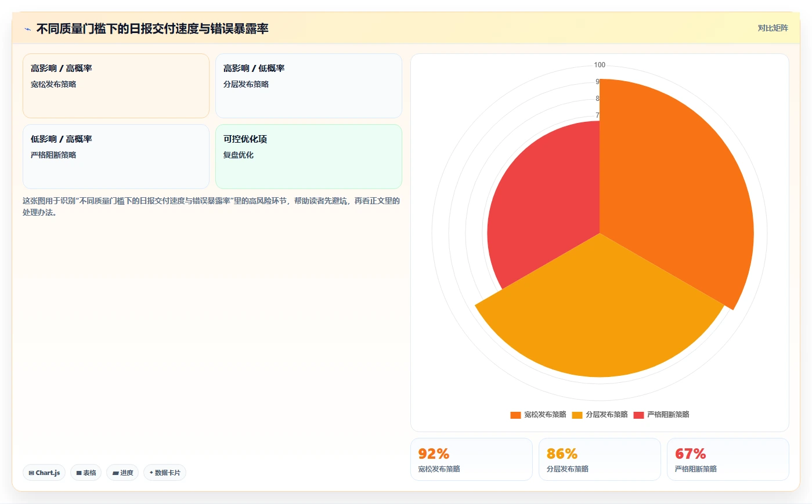The height and width of the screenshot is (504, 812).
Task: Click 宽松发布策略 text in the first matrix card
Action: pos(53,84)
